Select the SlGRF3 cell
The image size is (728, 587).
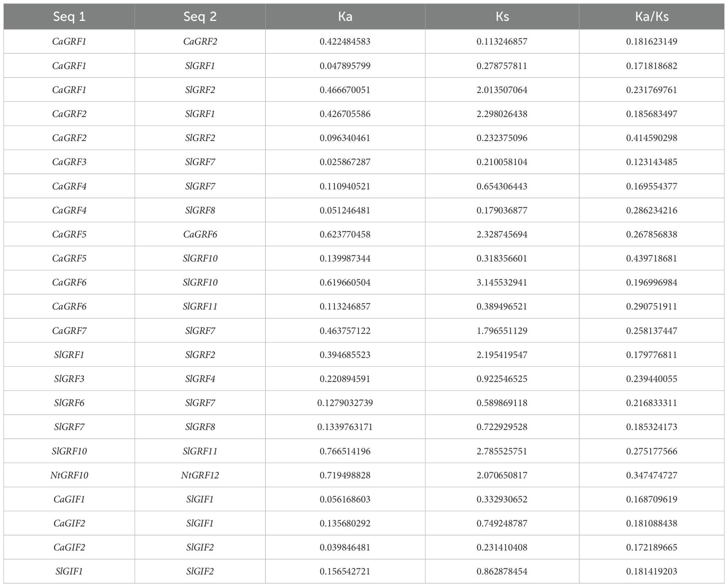pyautogui.click(x=69, y=379)
